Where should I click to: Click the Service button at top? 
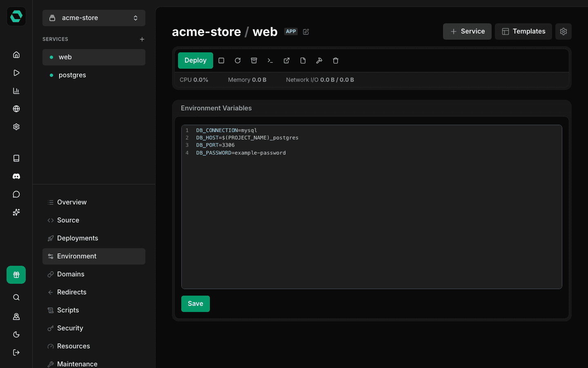[x=467, y=31]
